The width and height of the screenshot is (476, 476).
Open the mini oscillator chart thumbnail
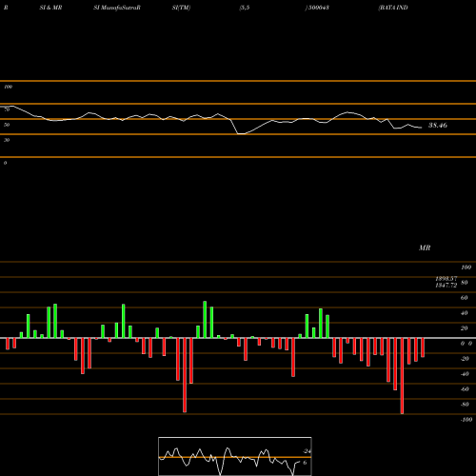pyautogui.click(x=235, y=456)
